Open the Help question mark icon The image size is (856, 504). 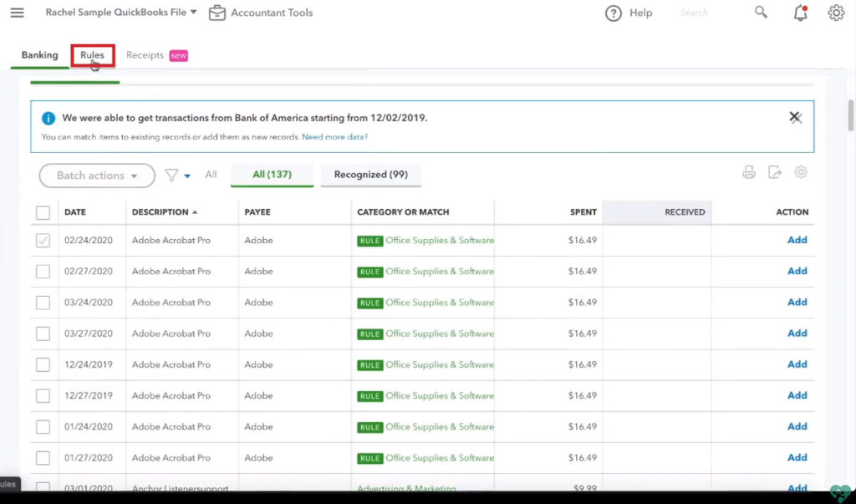click(x=614, y=13)
